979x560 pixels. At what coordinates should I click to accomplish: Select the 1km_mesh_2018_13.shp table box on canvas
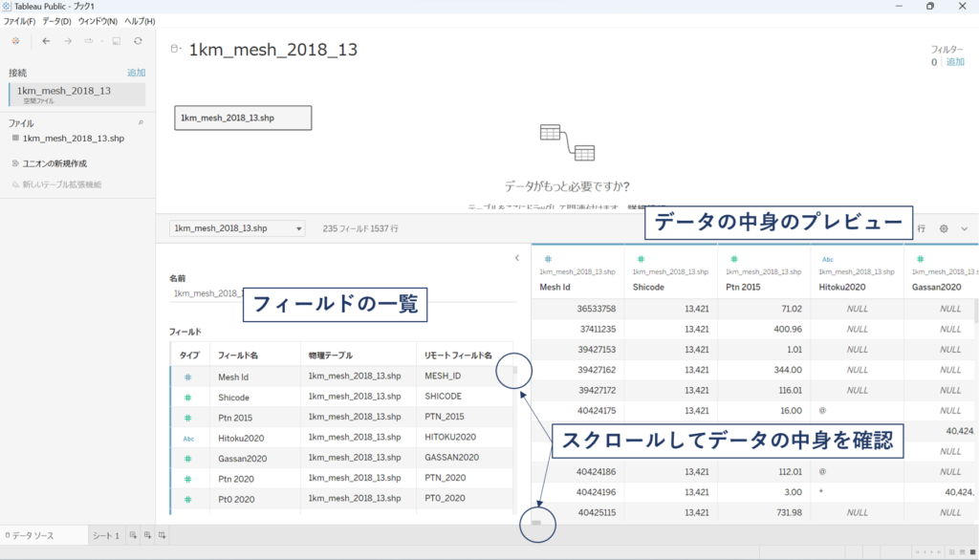pos(243,118)
